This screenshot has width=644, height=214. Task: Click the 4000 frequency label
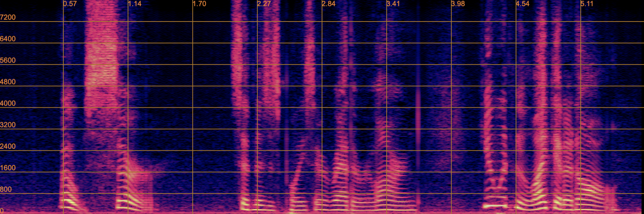[x=8, y=104]
